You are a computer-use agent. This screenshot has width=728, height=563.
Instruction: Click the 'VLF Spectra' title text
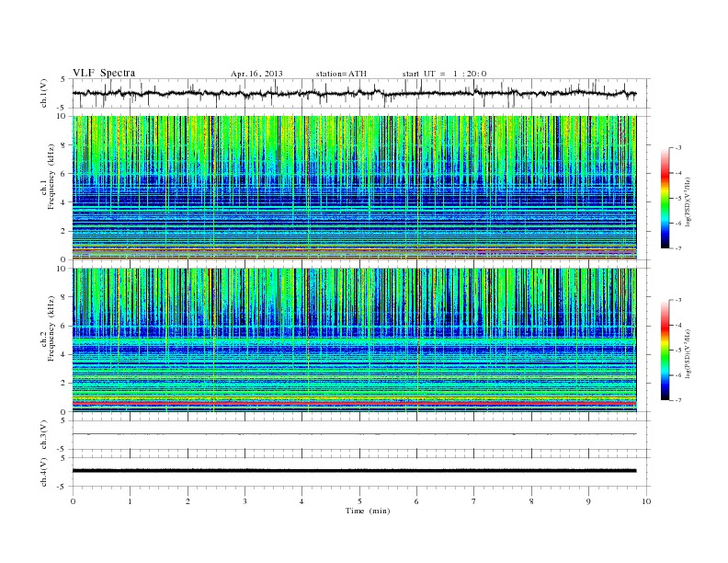pos(104,73)
